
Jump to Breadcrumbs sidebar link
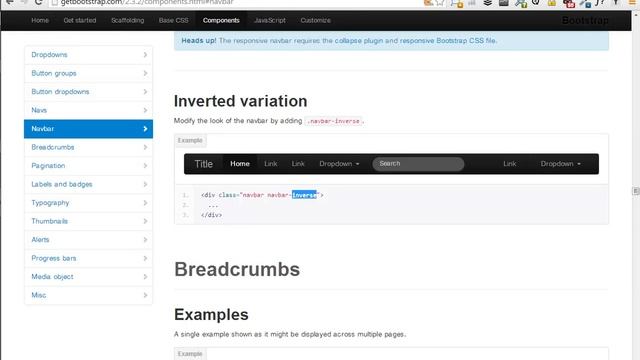[89, 147]
